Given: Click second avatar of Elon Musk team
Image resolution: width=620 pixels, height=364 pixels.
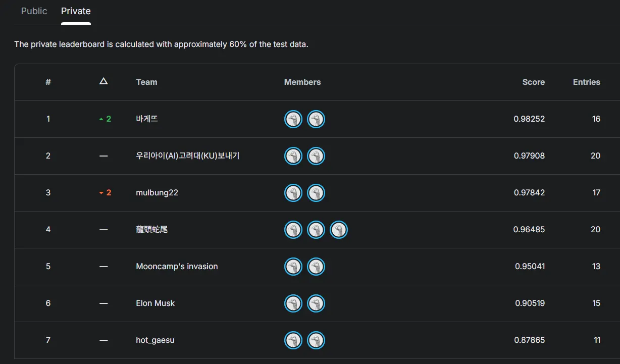Looking at the screenshot, I should (x=316, y=303).
